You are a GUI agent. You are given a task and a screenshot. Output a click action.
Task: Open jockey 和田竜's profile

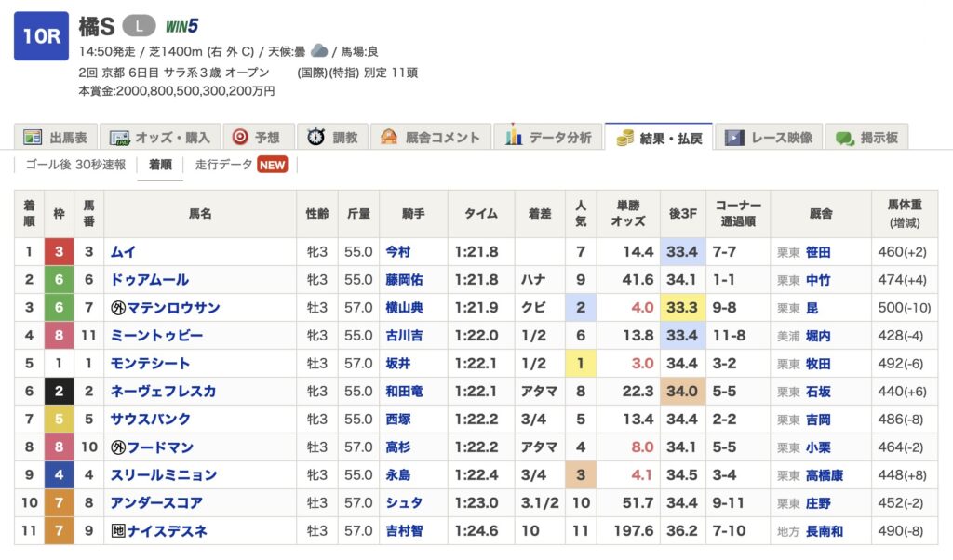[404, 392]
